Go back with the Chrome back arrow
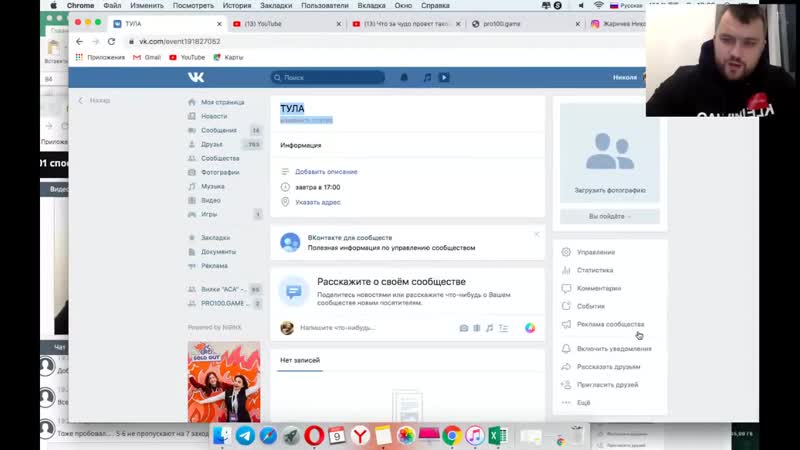The height and width of the screenshot is (450, 800). click(x=79, y=41)
